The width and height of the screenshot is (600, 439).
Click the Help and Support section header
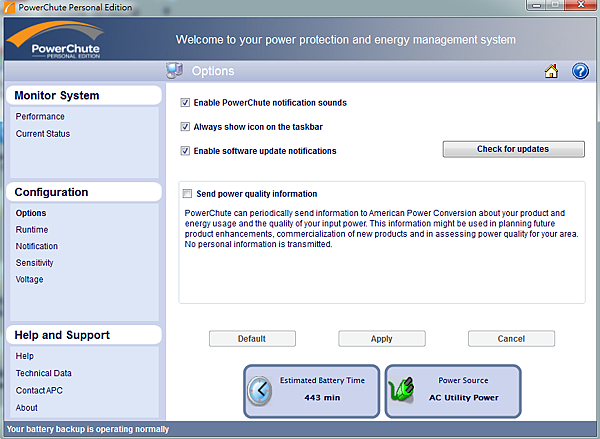pyautogui.click(x=84, y=335)
